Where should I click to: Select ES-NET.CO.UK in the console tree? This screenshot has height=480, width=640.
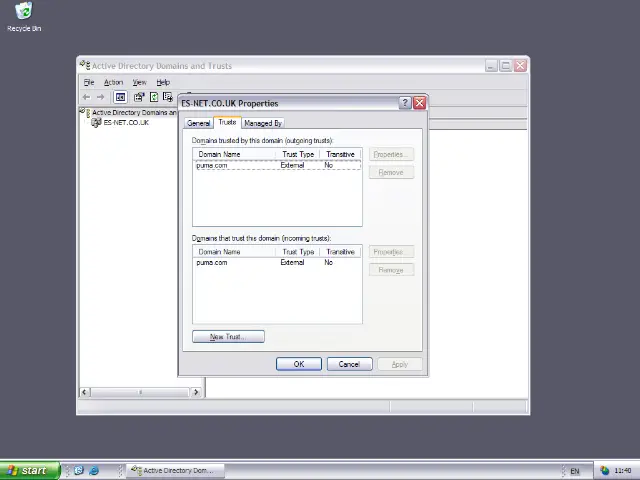click(x=126, y=122)
